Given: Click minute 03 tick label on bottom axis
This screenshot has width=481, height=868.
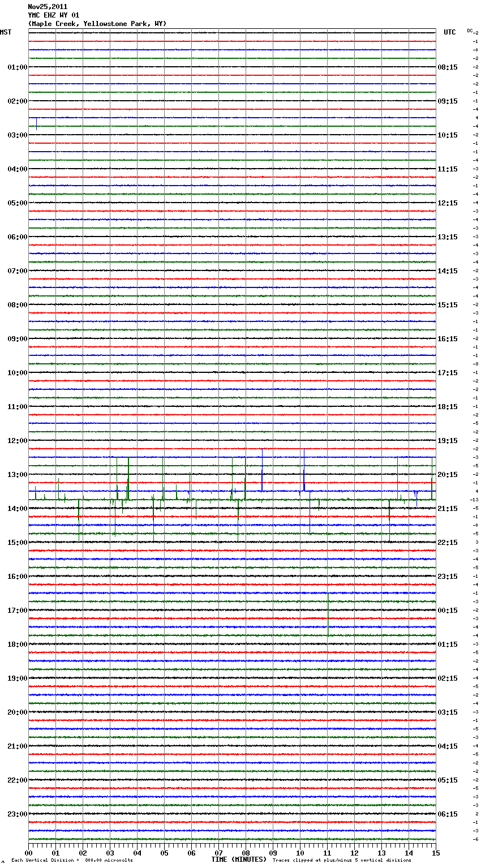Looking at the screenshot, I should point(110,853).
